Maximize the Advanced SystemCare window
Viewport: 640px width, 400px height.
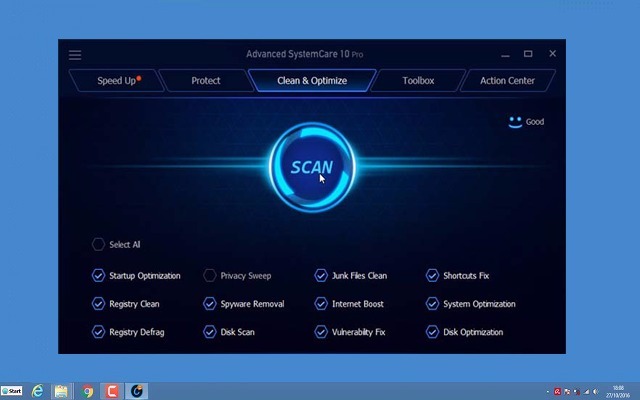pos(528,54)
